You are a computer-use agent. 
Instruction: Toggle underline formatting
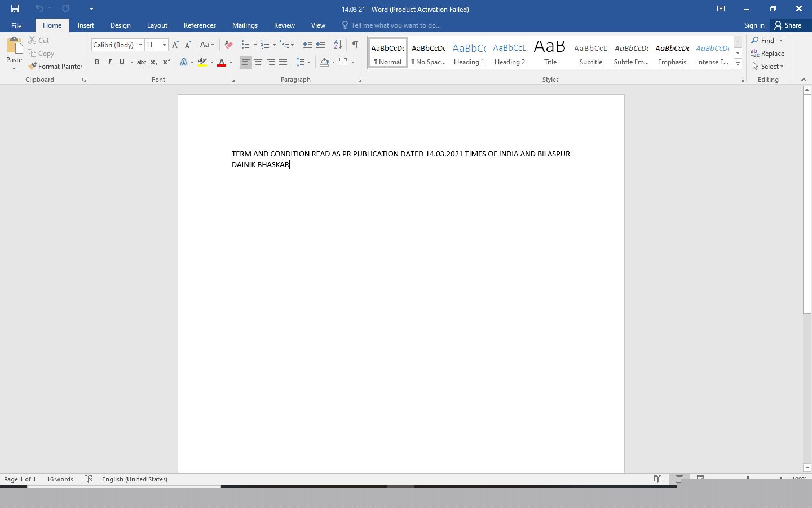(x=122, y=62)
